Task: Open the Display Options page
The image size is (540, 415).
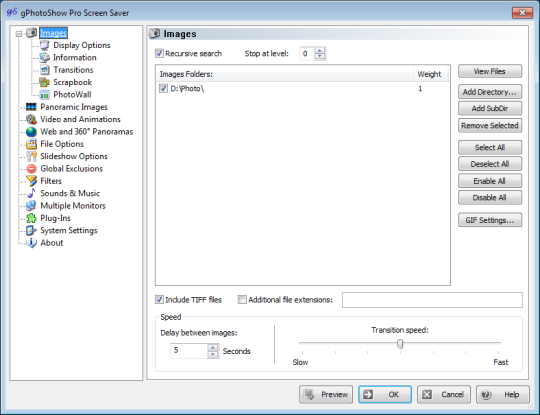Action: pyautogui.click(x=82, y=45)
